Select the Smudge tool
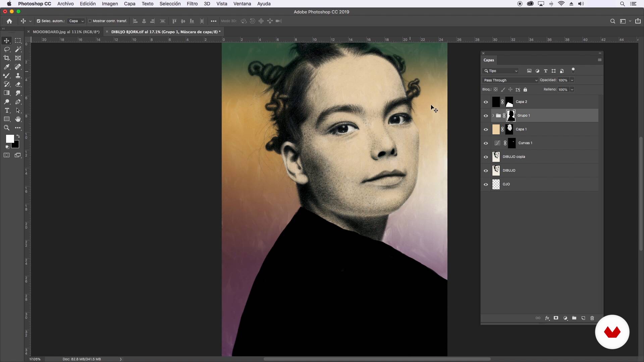Viewport: 644px width, 362px height. click(x=18, y=93)
